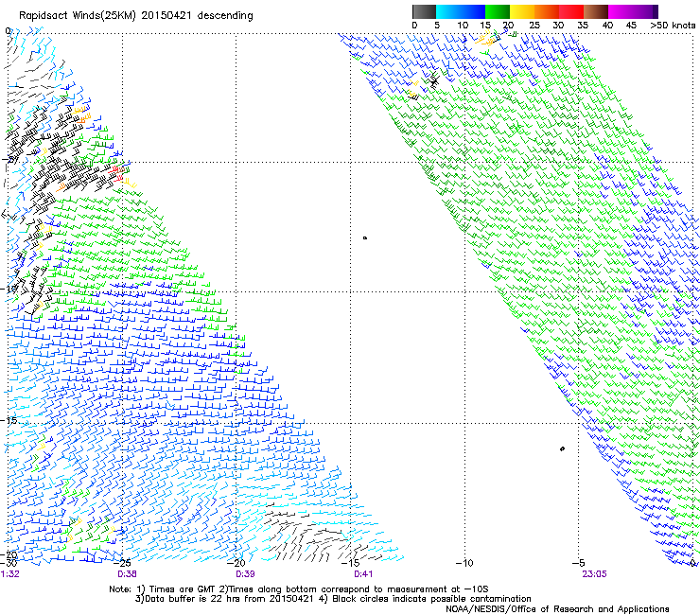Viewport: 700px width, 615px height.
Task: Click the '-15' latitude label on left axis
Action: coord(9,421)
